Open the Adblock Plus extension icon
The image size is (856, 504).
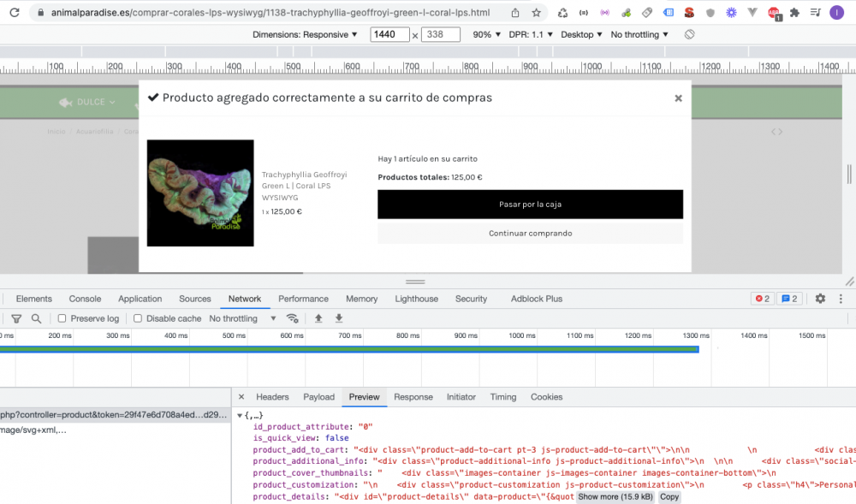click(x=775, y=11)
